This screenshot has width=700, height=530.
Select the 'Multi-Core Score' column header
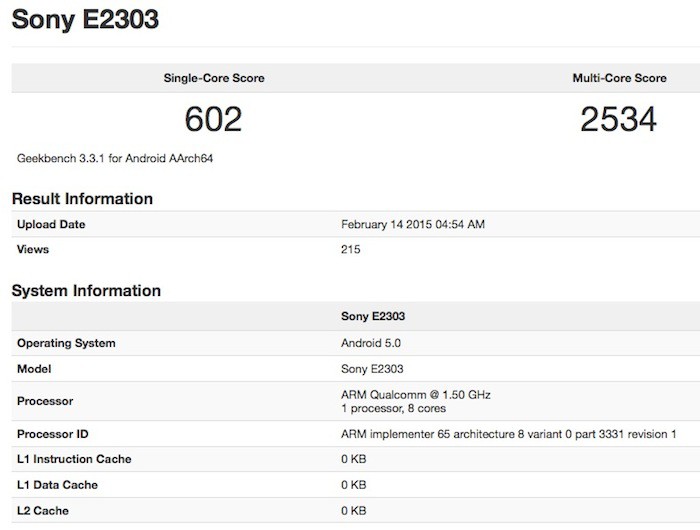(x=619, y=78)
